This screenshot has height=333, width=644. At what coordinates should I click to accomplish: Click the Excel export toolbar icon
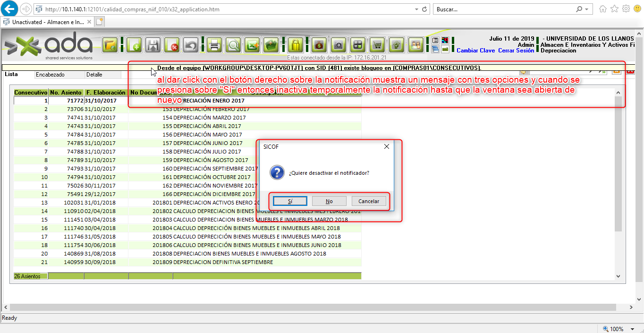252,45
